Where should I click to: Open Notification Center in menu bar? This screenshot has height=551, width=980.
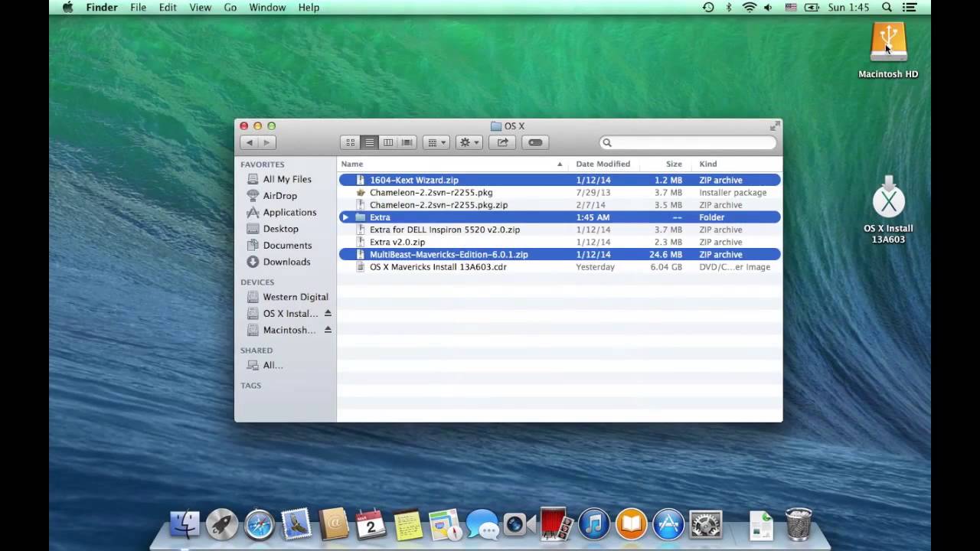click(x=911, y=8)
